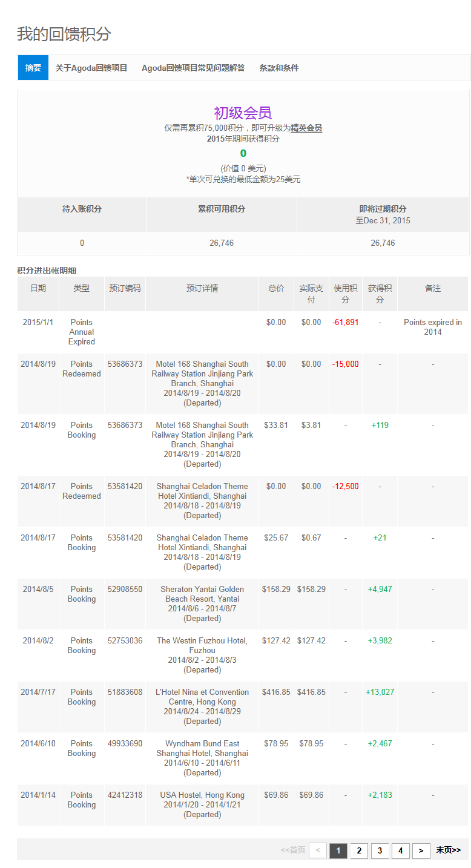Click the current page 1 button
The height and width of the screenshot is (868, 471).
338,850
